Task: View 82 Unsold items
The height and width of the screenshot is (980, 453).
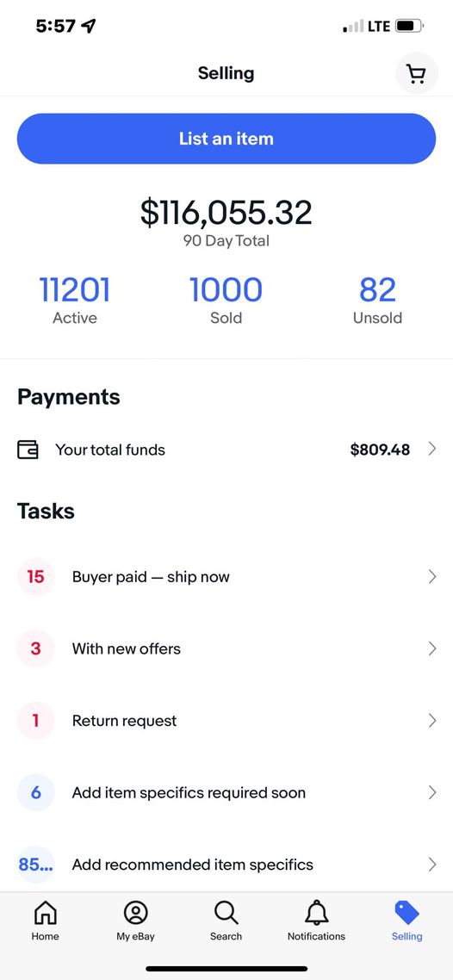Action: pyautogui.click(x=377, y=301)
